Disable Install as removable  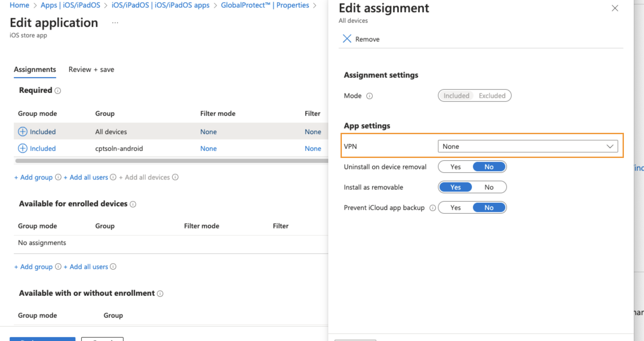(489, 187)
